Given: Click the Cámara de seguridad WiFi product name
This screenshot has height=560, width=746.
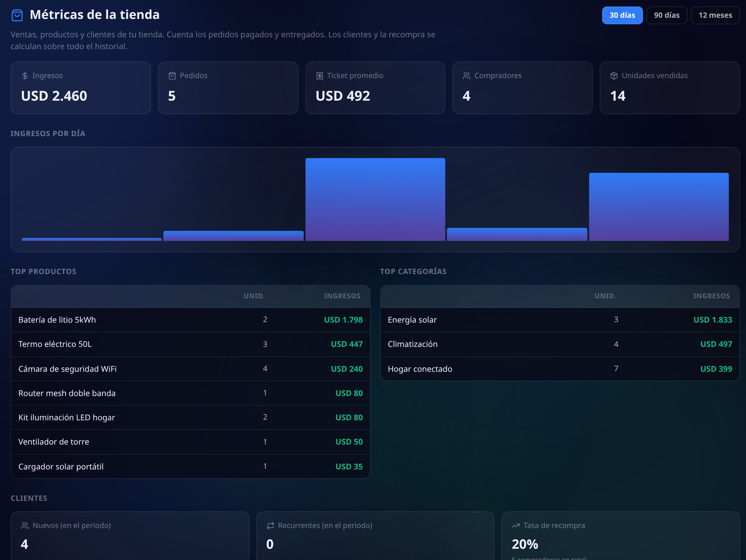Looking at the screenshot, I should [67, 369].
